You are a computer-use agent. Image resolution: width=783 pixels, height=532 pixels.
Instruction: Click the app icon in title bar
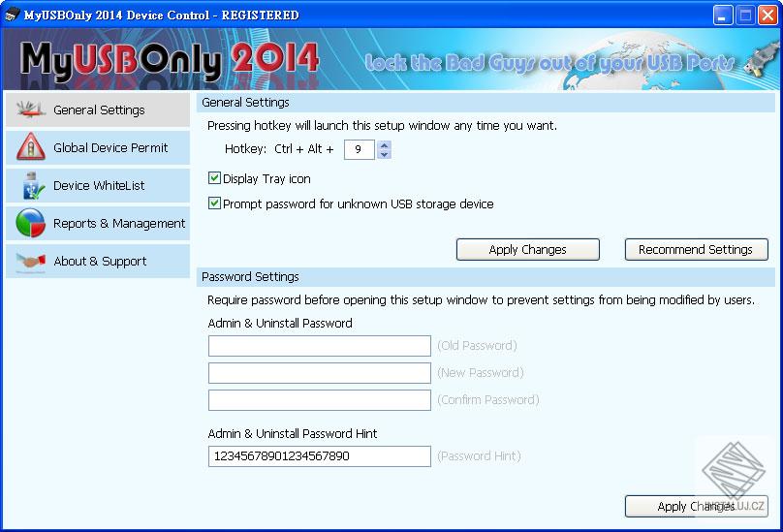tap(12, 15)
